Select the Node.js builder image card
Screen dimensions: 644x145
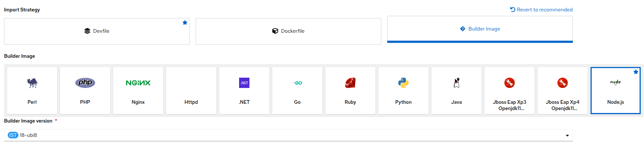(x=616, y=91)
